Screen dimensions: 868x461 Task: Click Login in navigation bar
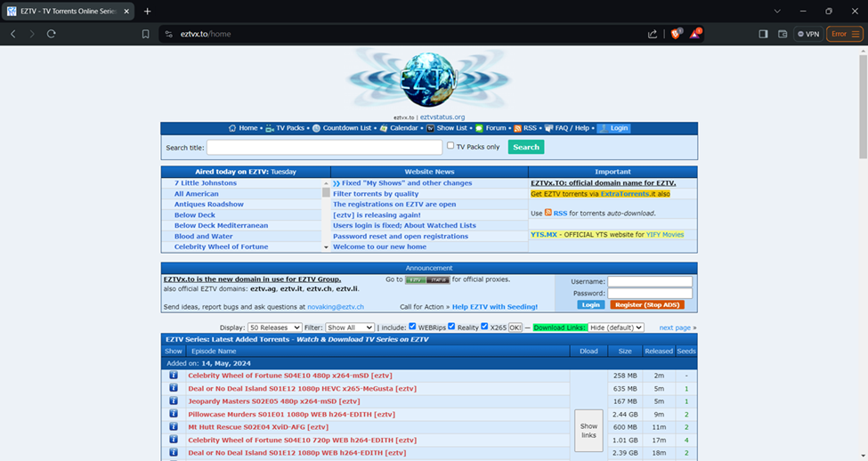click(614, 128)
